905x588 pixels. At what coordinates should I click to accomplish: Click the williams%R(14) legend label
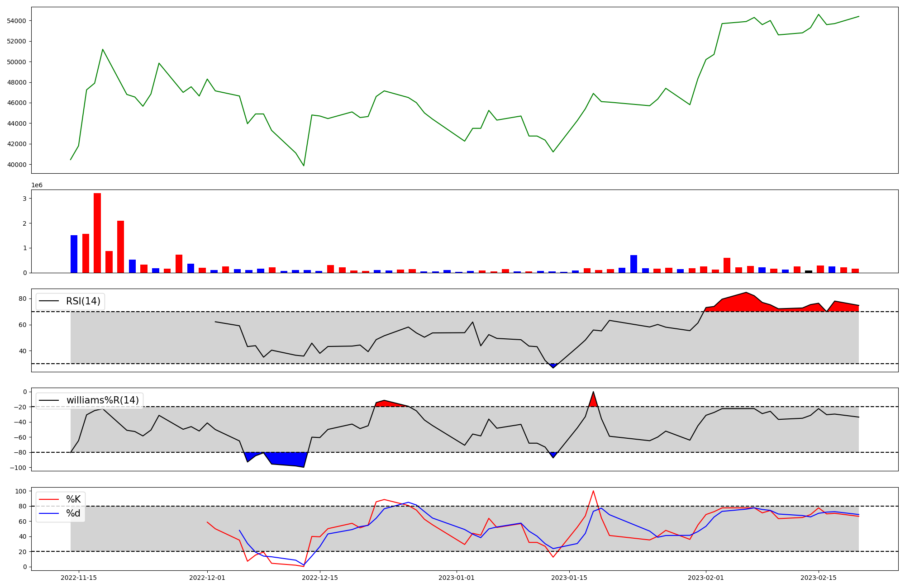click(x=102, y=400)
